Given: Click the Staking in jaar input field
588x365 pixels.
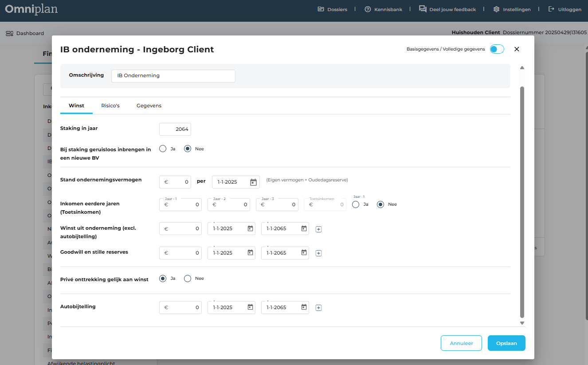Looking at the screenshot, I should (x=175, y=130).
